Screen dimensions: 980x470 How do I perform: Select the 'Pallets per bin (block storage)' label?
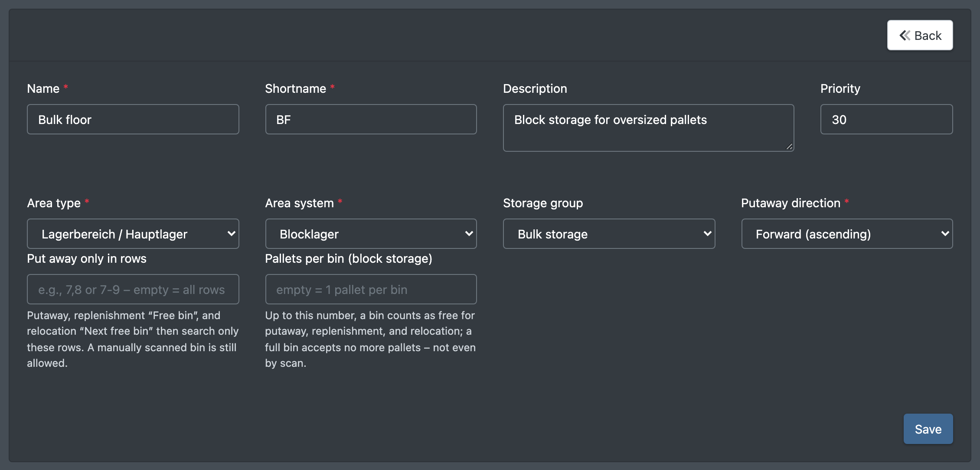point(349,258)
